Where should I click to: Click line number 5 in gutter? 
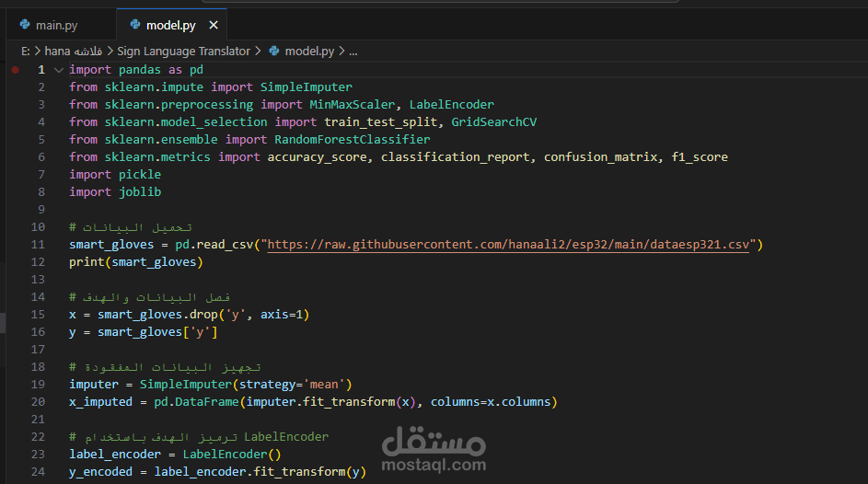[x=41, y=139]
